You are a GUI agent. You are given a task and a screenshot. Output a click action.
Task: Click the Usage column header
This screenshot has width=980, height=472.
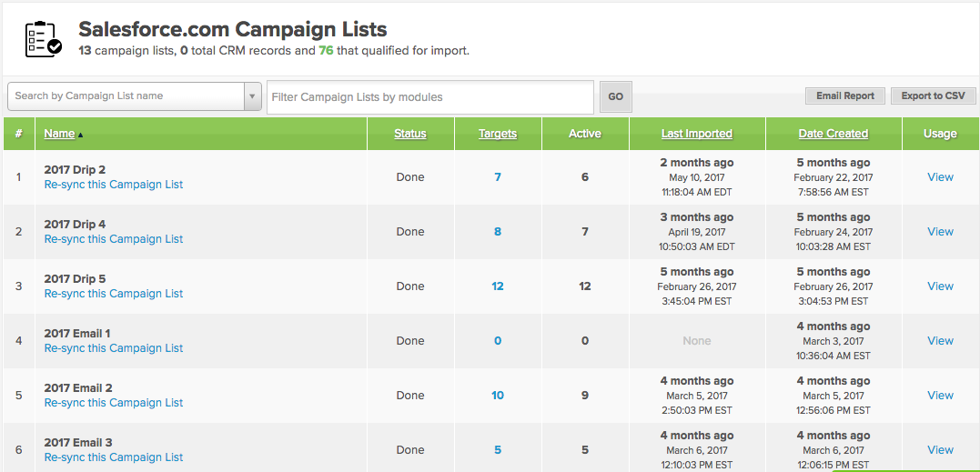tap(940, 134)
